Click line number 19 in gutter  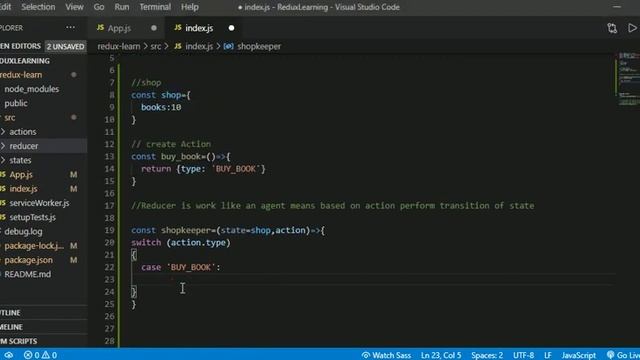(109, 230)
